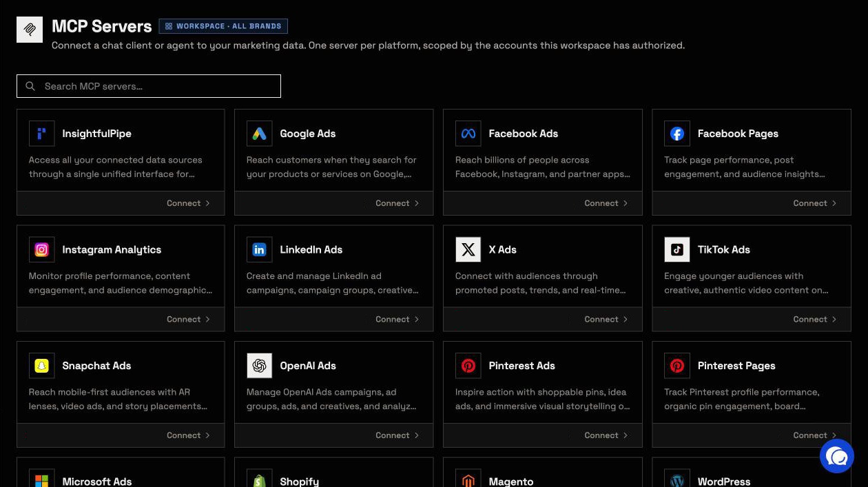Image resolution: width=868 pixels, height=487 pixels.
Task: Click the Pinterest Pages logo icon
Action: [x=677, y=366]
